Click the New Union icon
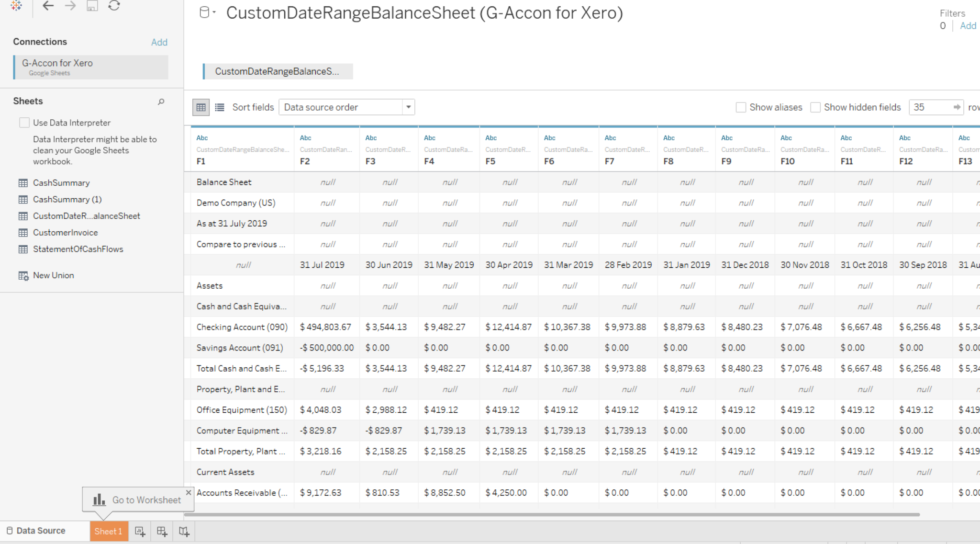The image size is (980, 544). tap(23, 276)
